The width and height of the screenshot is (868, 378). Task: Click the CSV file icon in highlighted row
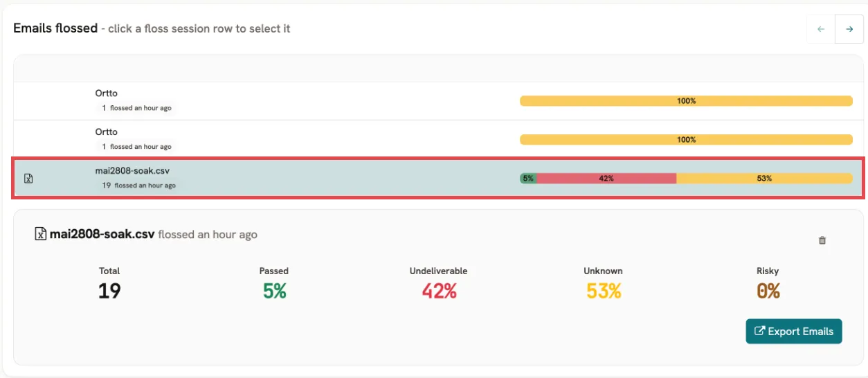28,179
